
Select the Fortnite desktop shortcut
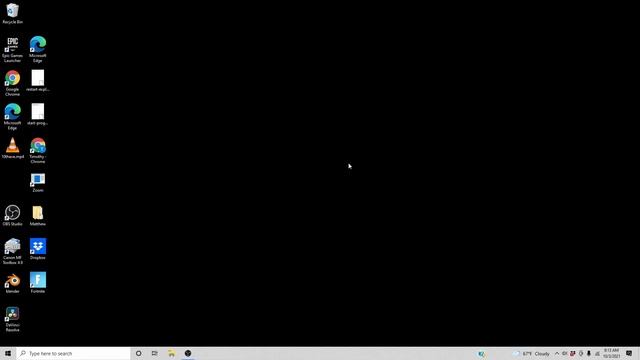point(38,283)
